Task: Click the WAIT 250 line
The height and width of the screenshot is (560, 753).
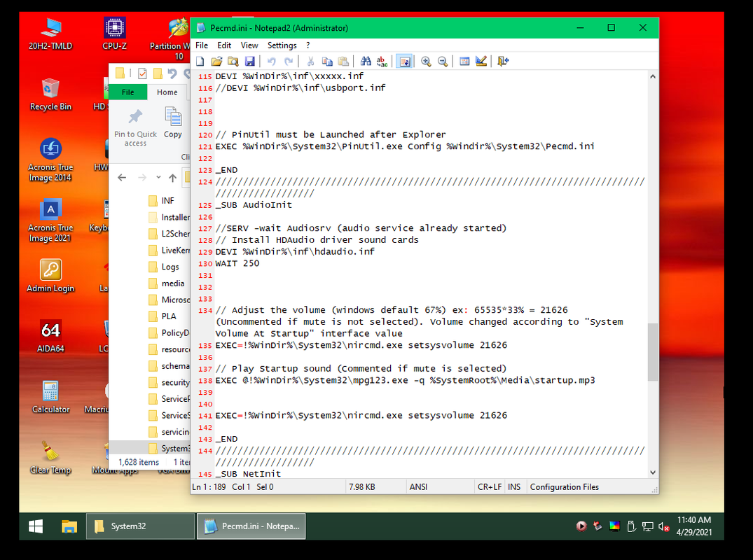Action: [x=237, y=263]
